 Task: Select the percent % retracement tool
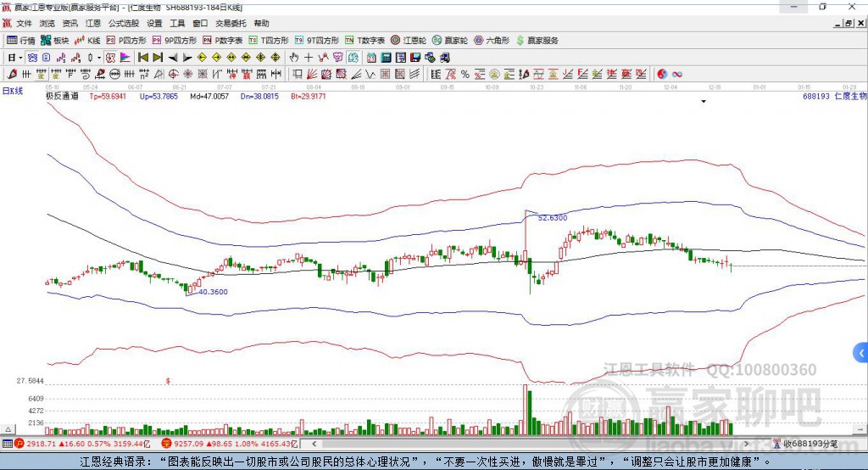(465, 75)
